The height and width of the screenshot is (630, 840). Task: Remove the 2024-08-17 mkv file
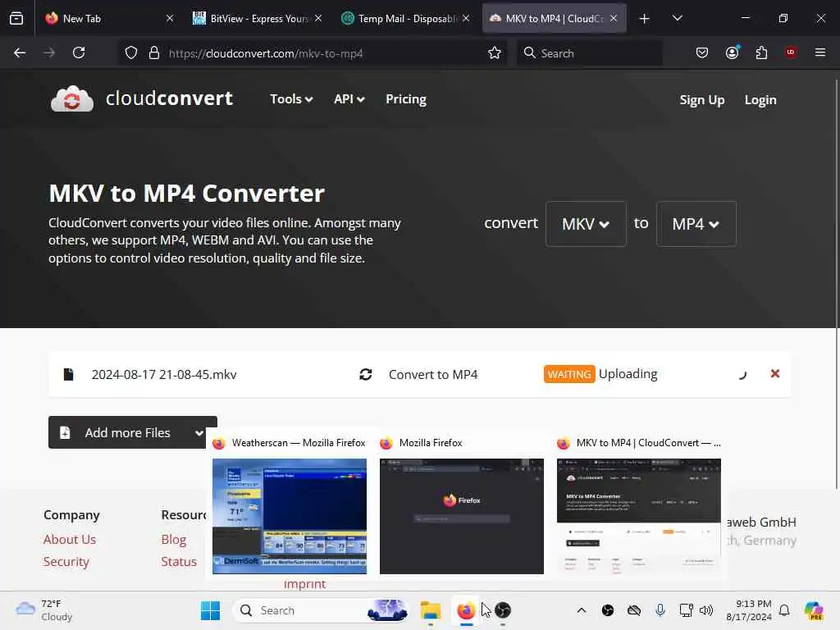click(x=774, y=373)
